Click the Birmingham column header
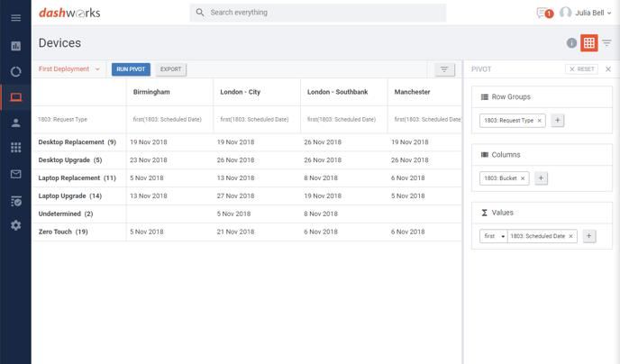The width and height of the screenshot is (620, 364). [151, 92]
